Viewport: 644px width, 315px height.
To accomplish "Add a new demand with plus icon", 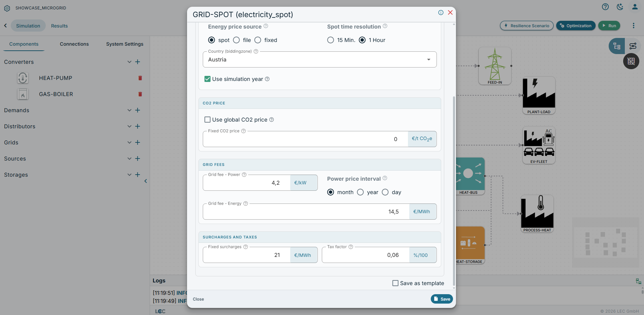I will point(138,110).
